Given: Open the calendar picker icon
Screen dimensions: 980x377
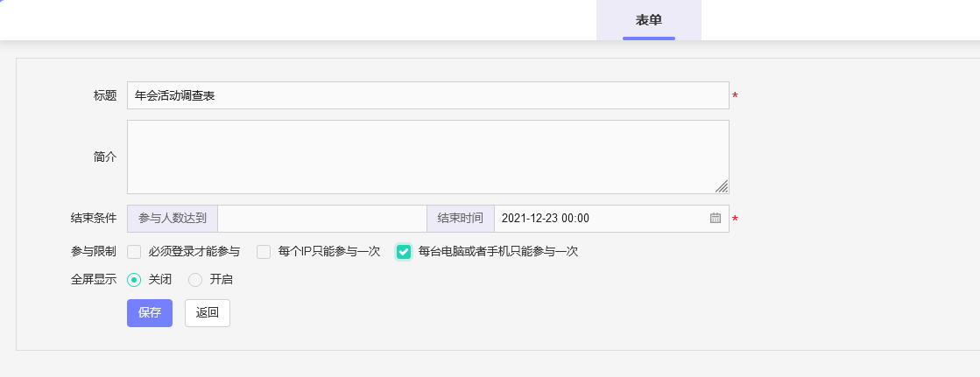Looking at the screenshot, I should tap(715, 219).
